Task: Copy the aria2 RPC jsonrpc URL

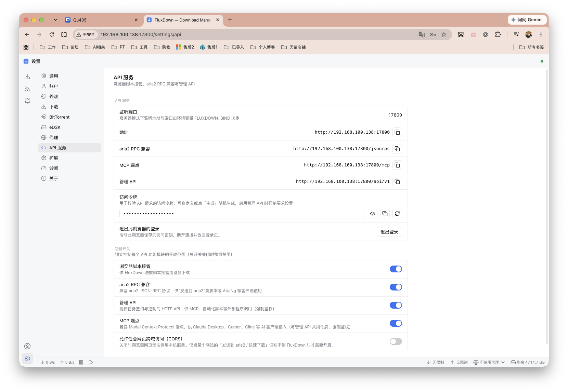Action: (397, 149)
